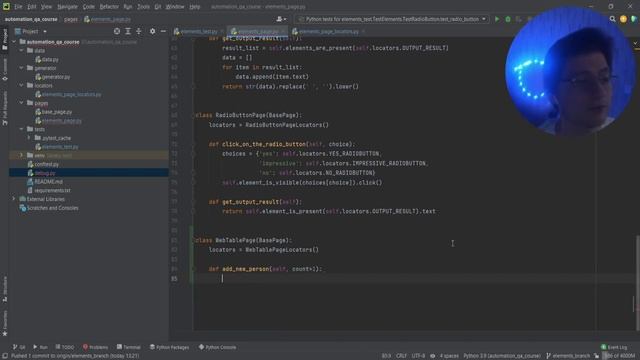Select opened file target icon in Project panel
Image resolution: width=640 pixels, height=360 pixels.
(x=117, y=31)
